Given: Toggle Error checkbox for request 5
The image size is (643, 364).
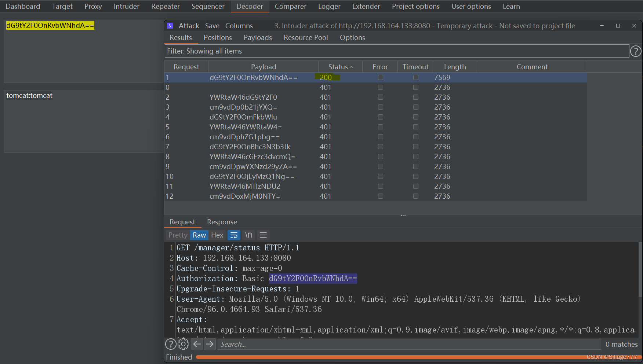Looking at the screenshot, I should pos(381,127).
